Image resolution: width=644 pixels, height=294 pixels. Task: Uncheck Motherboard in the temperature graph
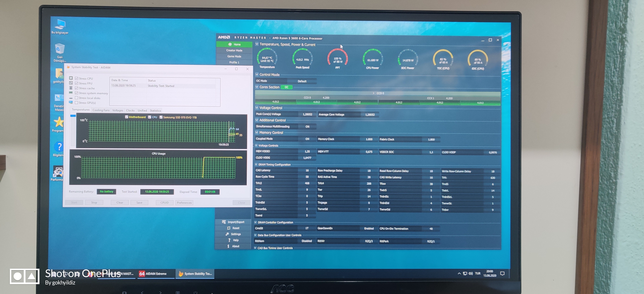tap(127, 117)
